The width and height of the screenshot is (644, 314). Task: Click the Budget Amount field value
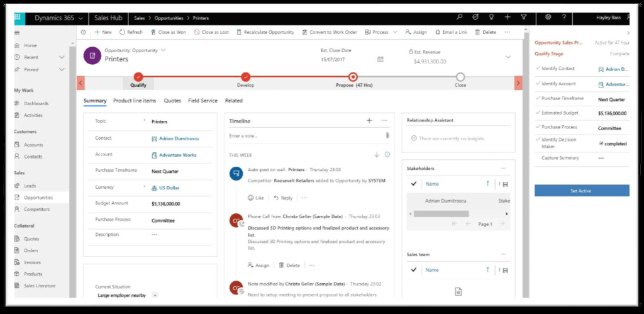pos(165,203)
